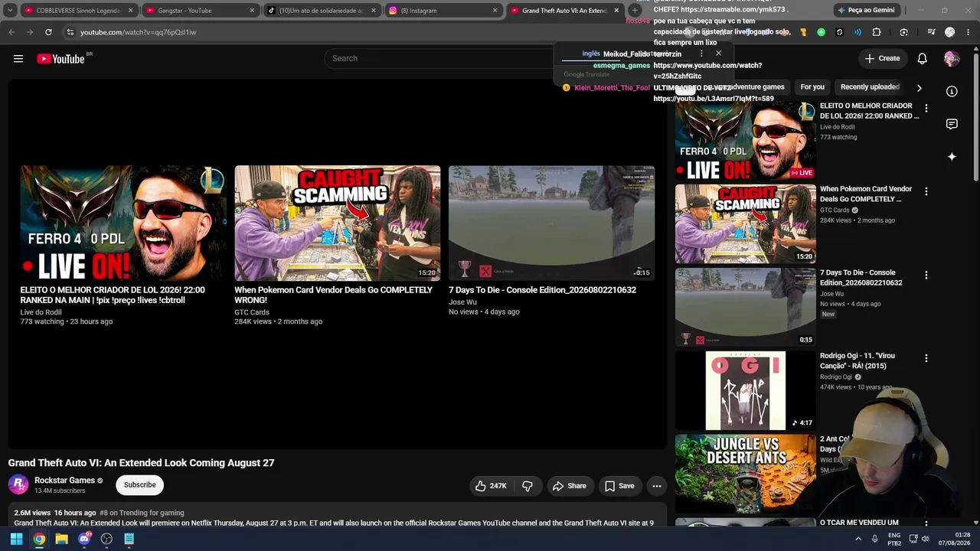The width and height of the screenshot is (980, 551).
Task: Open the comments side panel icon
Action: point(952,124)
